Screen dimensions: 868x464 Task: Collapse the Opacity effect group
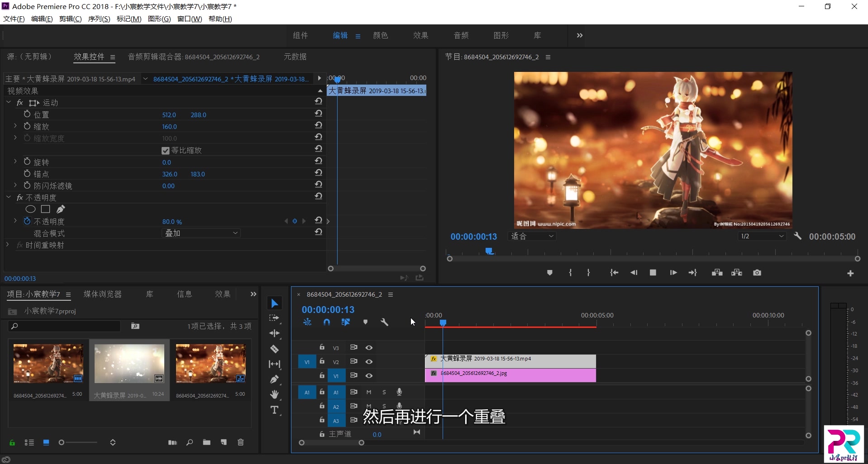pos(9,197)
